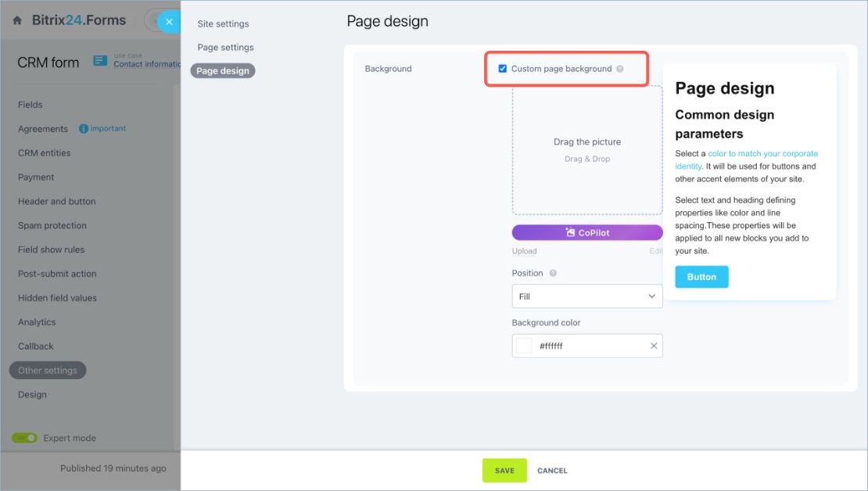868x491 pixels.
Task: Open Post-submit action settings
Action: [57, 274]
